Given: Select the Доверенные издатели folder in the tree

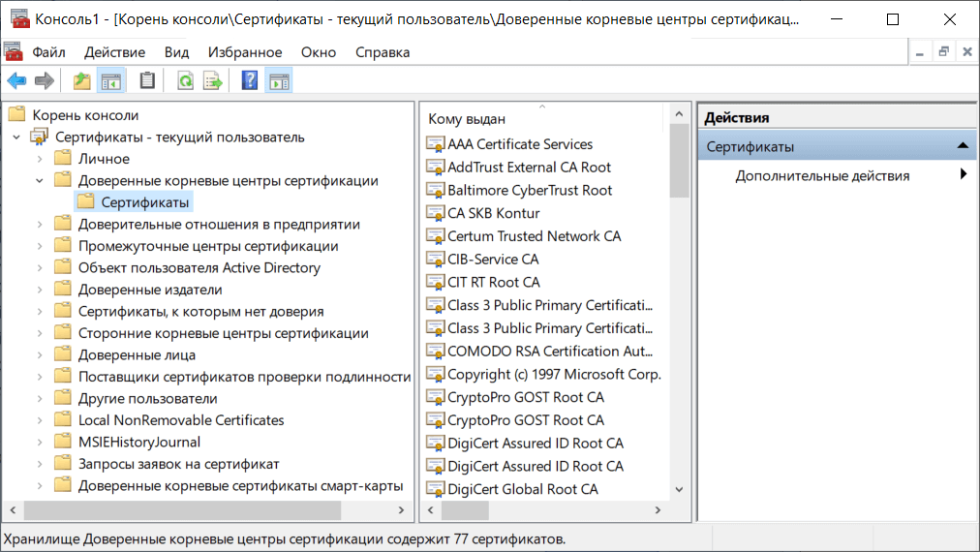Looking at the screenshot, I should [x=150, y=290].
